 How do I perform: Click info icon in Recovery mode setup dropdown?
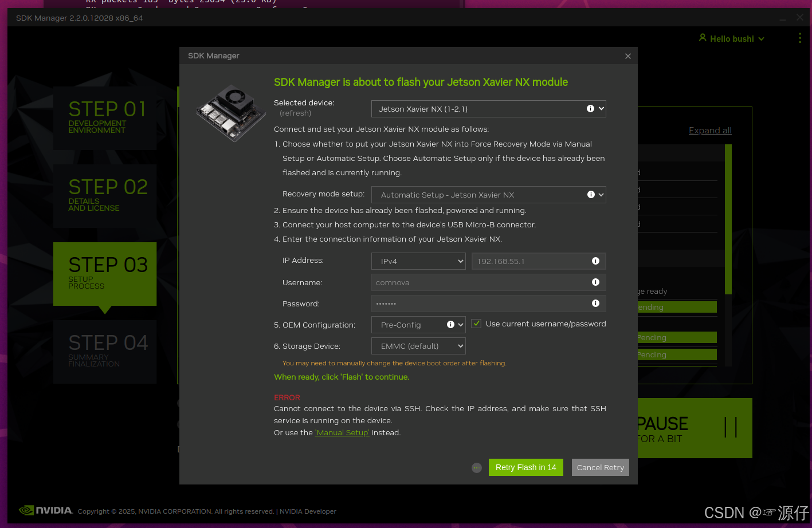click(x=591, y=195)
